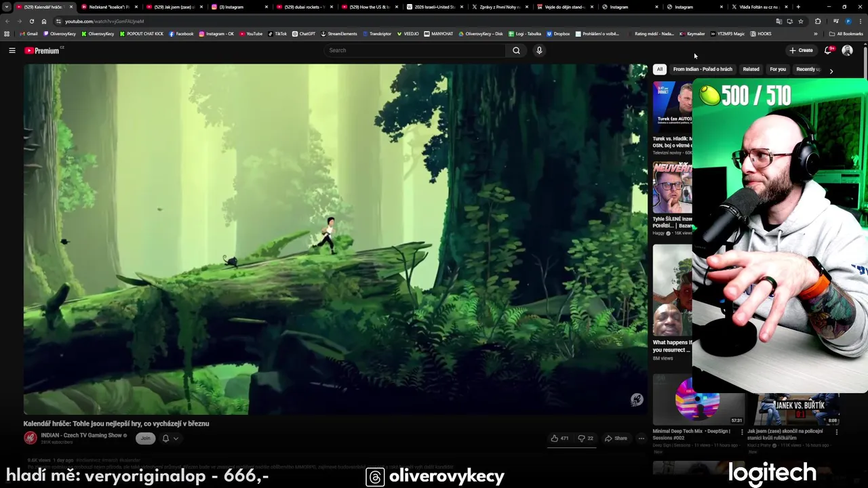Viewport: 868px width, 488px height.
Task: Select From Indian - Pořad o hrách chip
Action: click(x=703, y=69)
